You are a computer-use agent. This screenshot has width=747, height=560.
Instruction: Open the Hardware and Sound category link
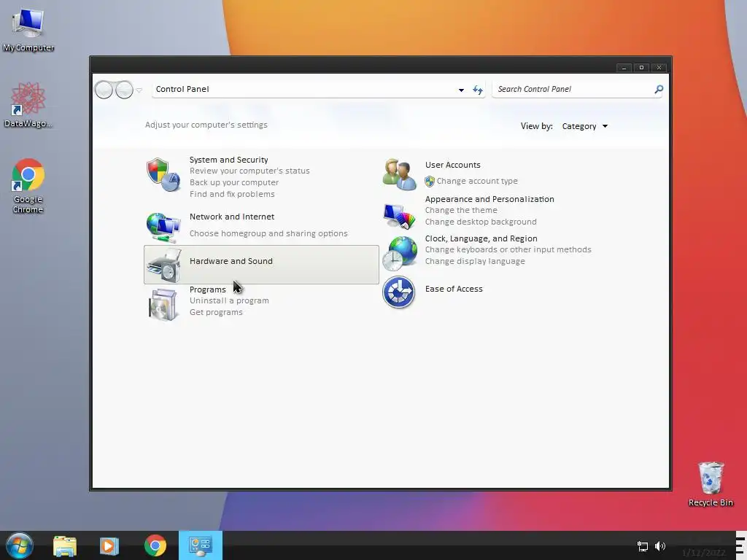tap(231, 261)
